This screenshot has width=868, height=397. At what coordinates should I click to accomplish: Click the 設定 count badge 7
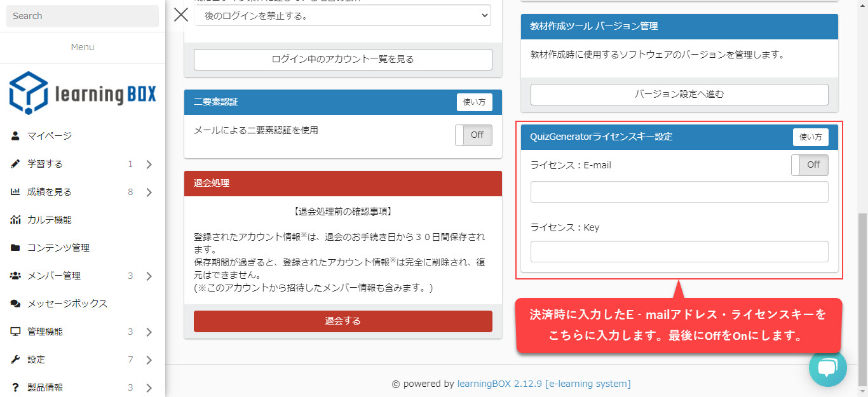[x=130, y=360]
